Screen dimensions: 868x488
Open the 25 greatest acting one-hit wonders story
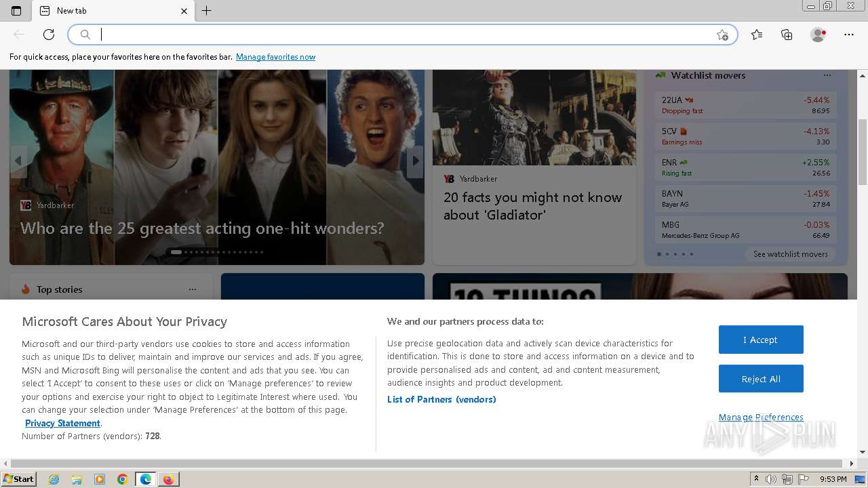click(202, 228)
